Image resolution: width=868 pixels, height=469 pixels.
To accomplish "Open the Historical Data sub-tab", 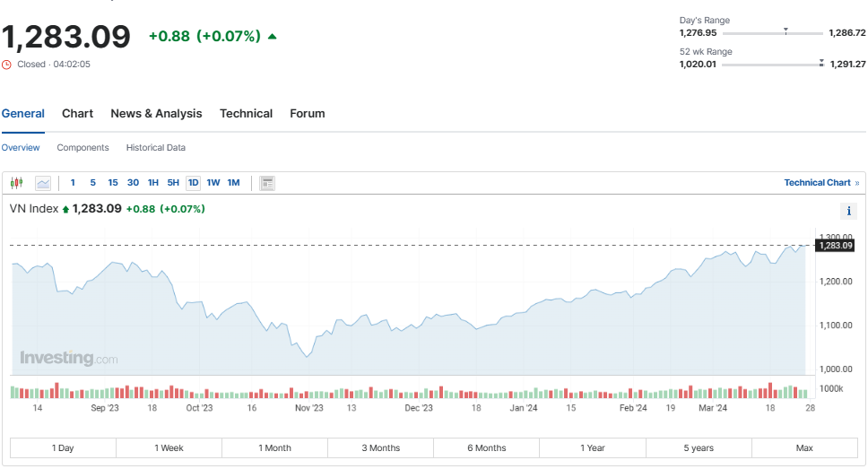I will pyautogui.click(x=156, y=148).
